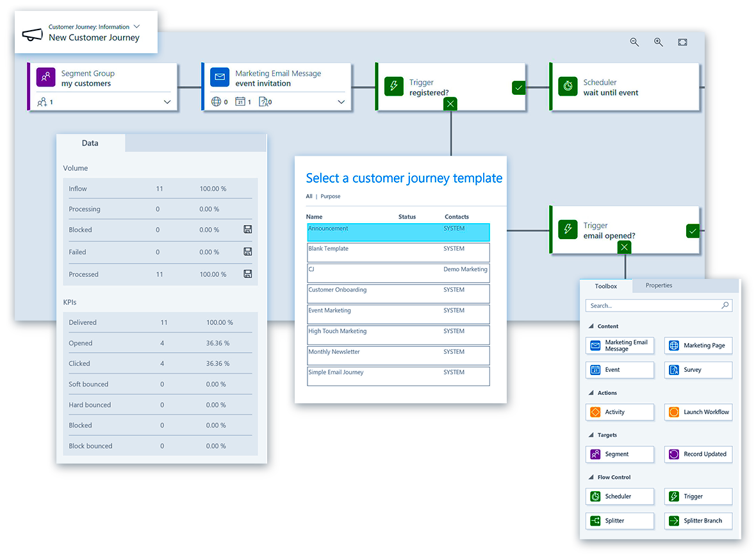This screenshot has width=756, height=554.
Task: Expand the my customers segment tile chevron
Action: (x=167, y=102)
